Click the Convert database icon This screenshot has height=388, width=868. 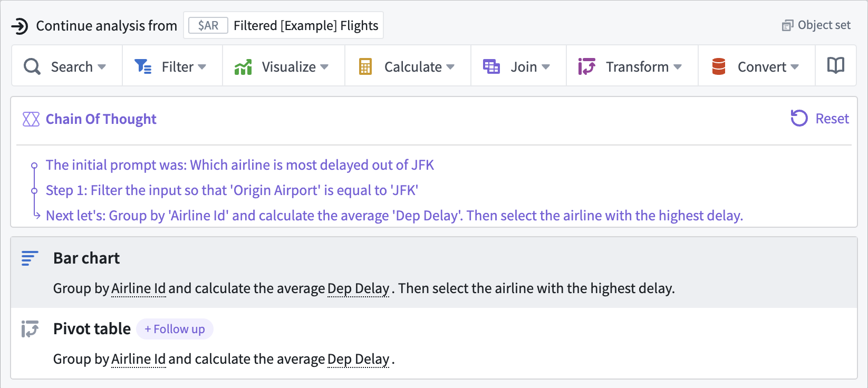tap(719, 66)
